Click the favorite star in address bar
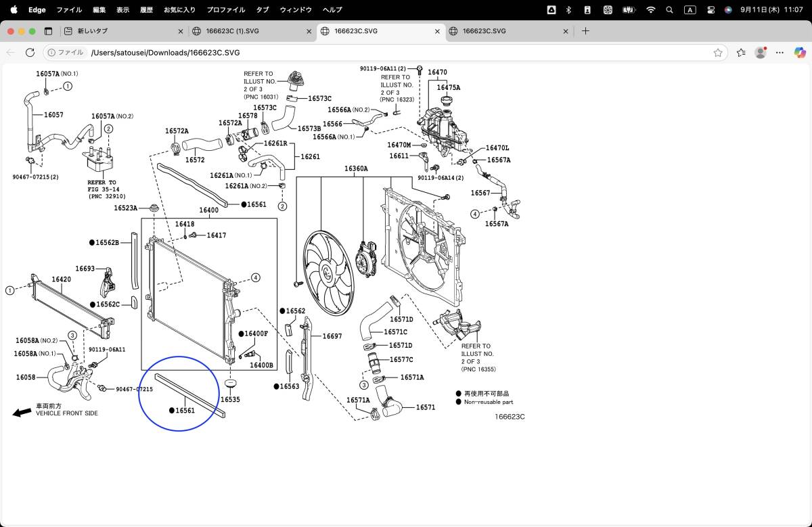 click(718, 53)
